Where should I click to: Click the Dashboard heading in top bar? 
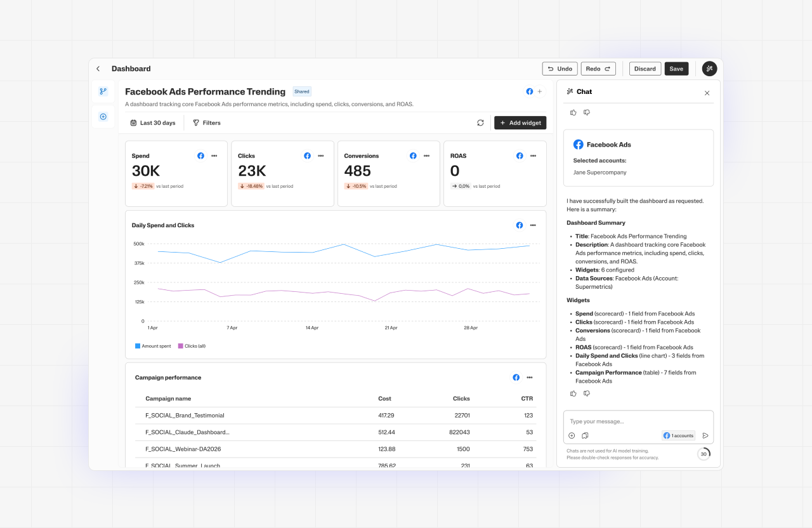pos(131,69)
